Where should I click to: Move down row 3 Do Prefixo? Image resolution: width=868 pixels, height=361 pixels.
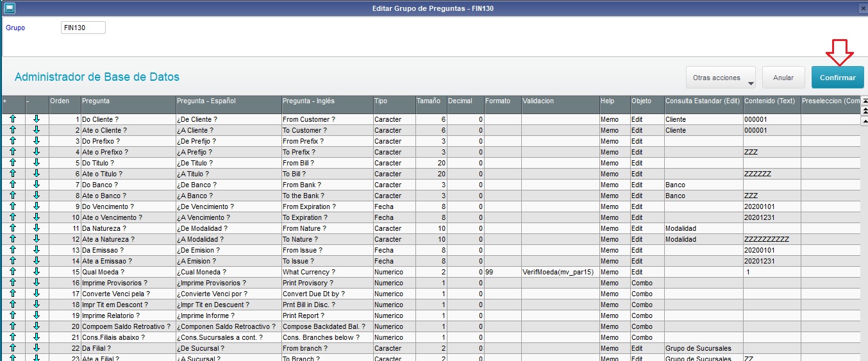coord(36,141)
